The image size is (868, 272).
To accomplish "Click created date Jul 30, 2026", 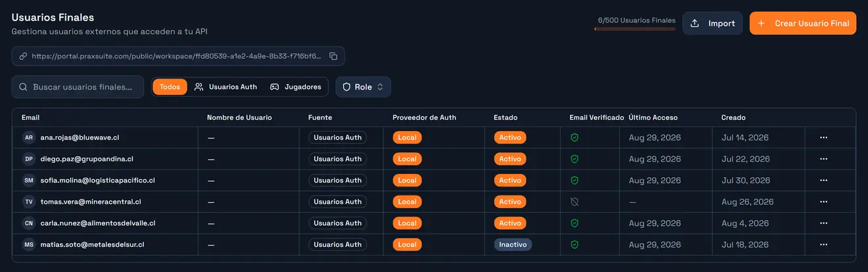I will tap(746, 180).
